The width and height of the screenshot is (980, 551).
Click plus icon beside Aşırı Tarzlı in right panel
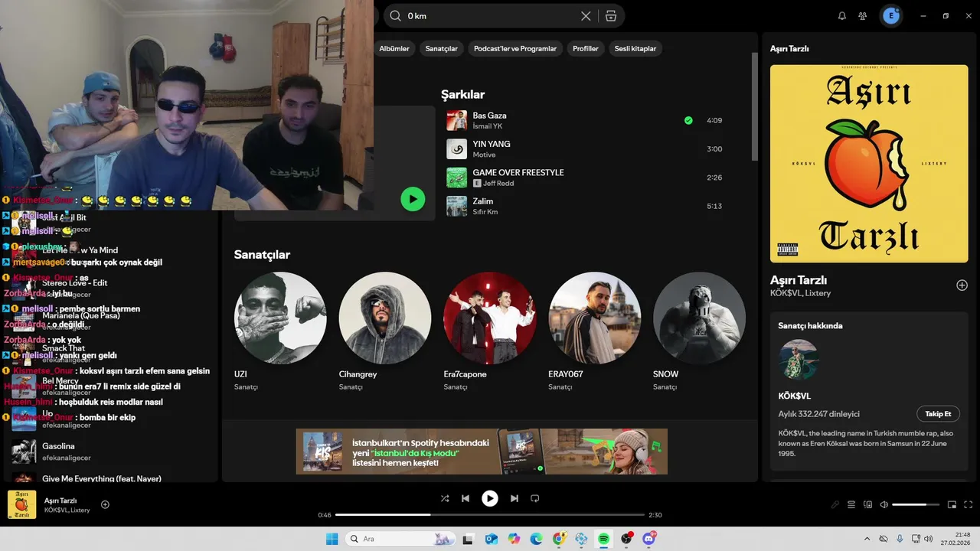click(962, 285)
